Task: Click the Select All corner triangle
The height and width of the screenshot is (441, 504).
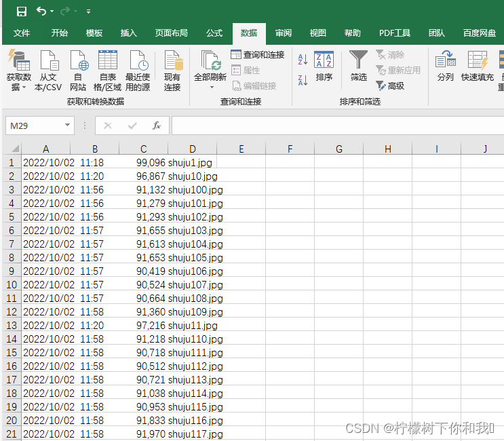Action: (x=15, y=149)
